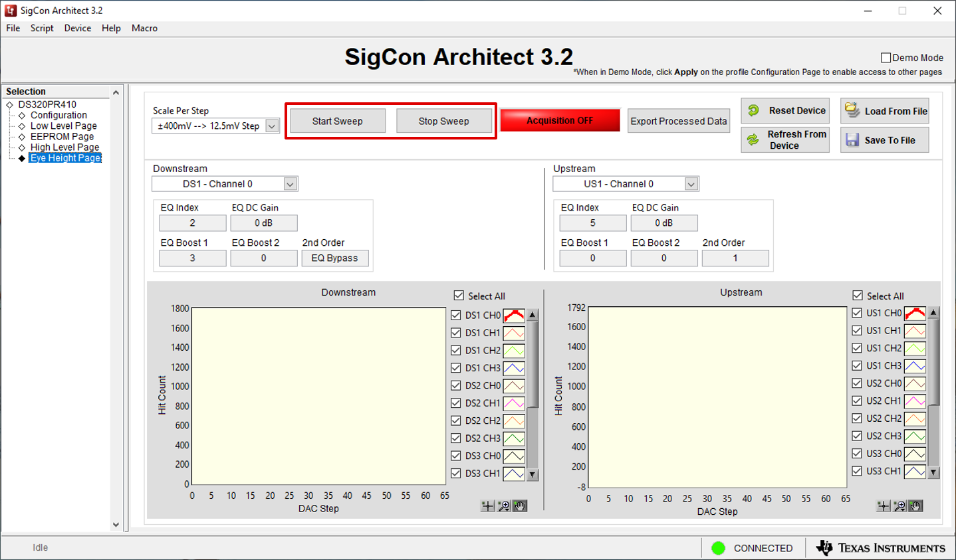Activate the Upstream plot pan hand tool
The height and width of the screenshot is (560, 956).
click(x=915, y=506)
